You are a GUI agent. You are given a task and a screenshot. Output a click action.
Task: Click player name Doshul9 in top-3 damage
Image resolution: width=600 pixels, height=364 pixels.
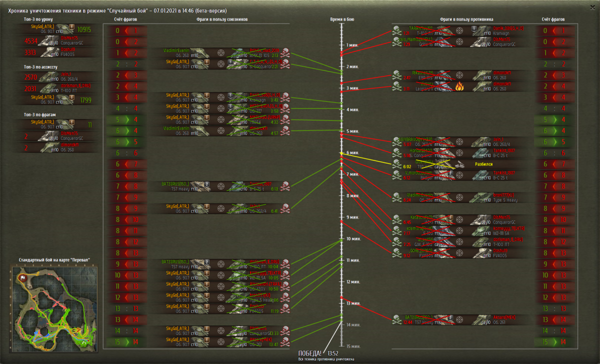pyautogui.click(x=68, y=49)
